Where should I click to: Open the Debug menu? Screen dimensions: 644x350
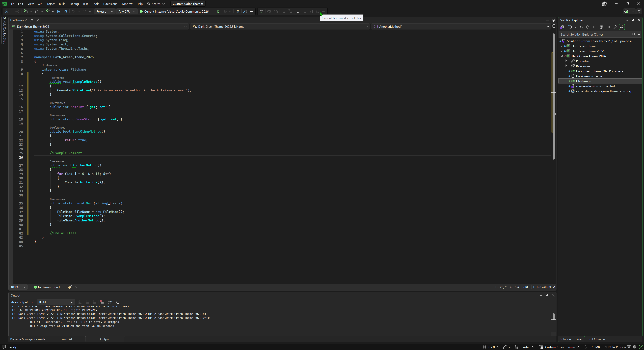pos(74,4)
